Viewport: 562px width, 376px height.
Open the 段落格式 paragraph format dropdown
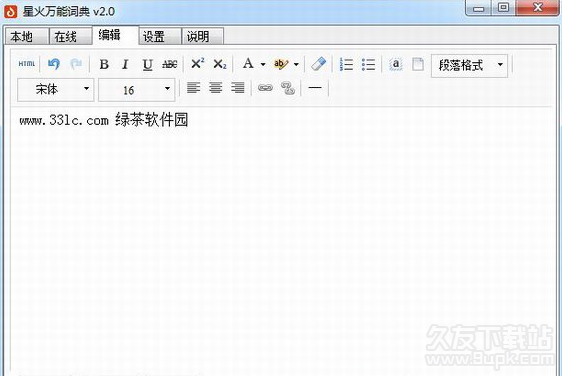[469, 66]
